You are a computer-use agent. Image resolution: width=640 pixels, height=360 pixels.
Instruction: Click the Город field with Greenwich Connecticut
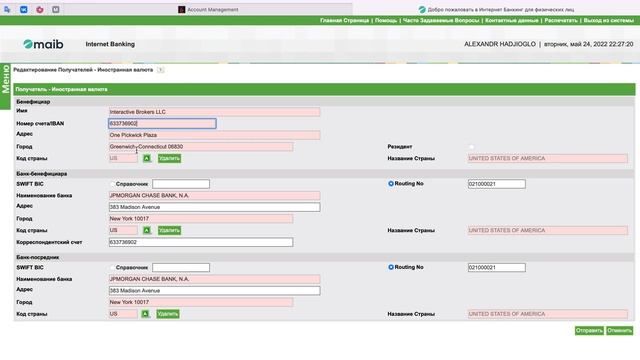tap(200, 147)
